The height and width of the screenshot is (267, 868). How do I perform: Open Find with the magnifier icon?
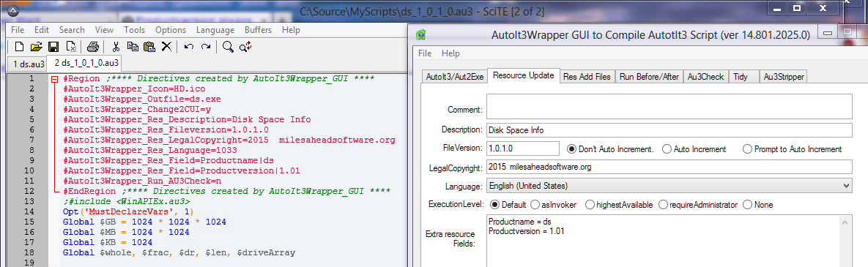click(228, 47)
